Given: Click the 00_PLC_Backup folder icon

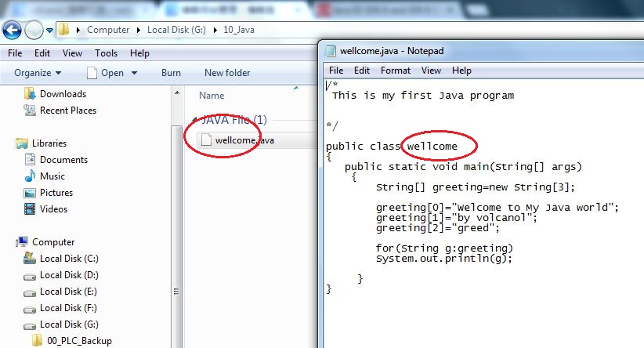Looking at the screenshot, I should [x=38, y=340].
